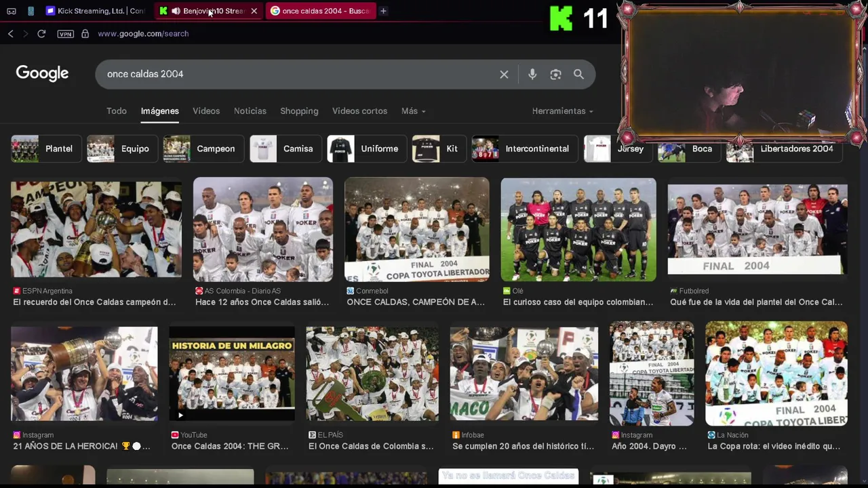The height and width of the screenshot is (488, 868).
Task: Click the browser forward arrow
Action: pyautogui.click(x=26, y=33)
